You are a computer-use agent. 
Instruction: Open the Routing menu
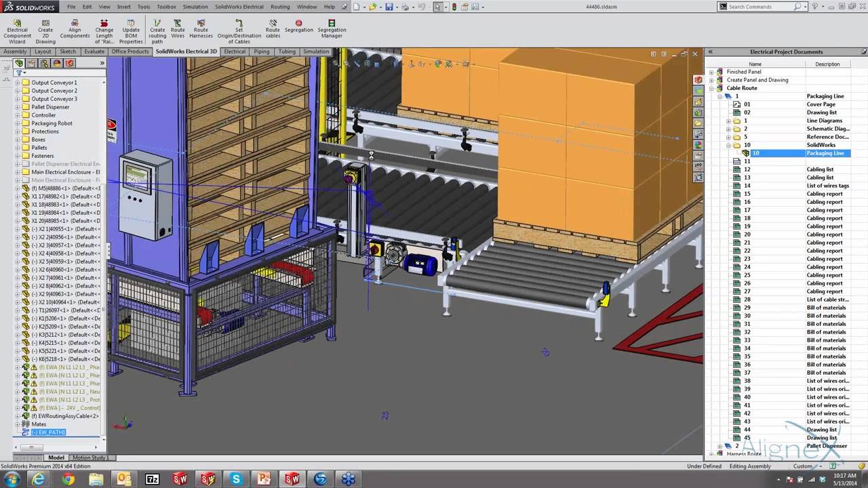(280, 7)
